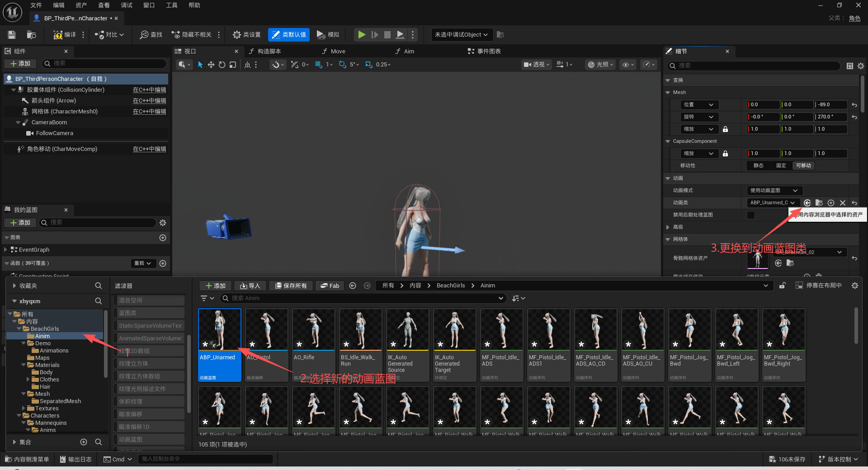The image size is (868, 470).
Task: Open content browser settings gear
Action: click(854, 286)
